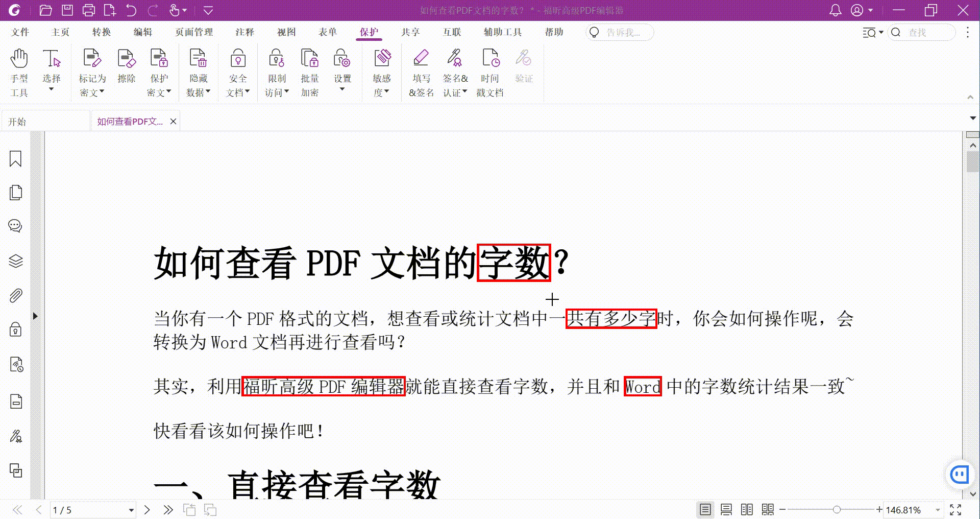Open the bookmarks panel in sidebar
Viewport: 980px width, 519px height.
(x=16, y=159)
